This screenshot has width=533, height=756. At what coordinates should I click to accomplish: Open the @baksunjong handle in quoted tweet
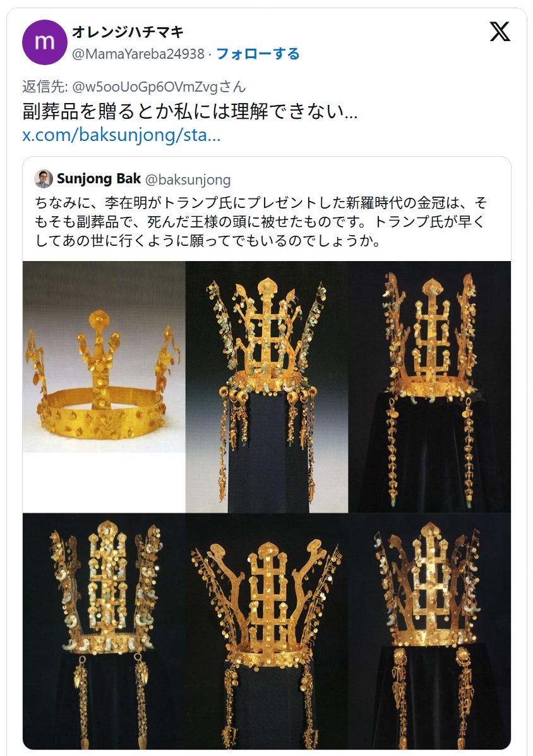188,180
